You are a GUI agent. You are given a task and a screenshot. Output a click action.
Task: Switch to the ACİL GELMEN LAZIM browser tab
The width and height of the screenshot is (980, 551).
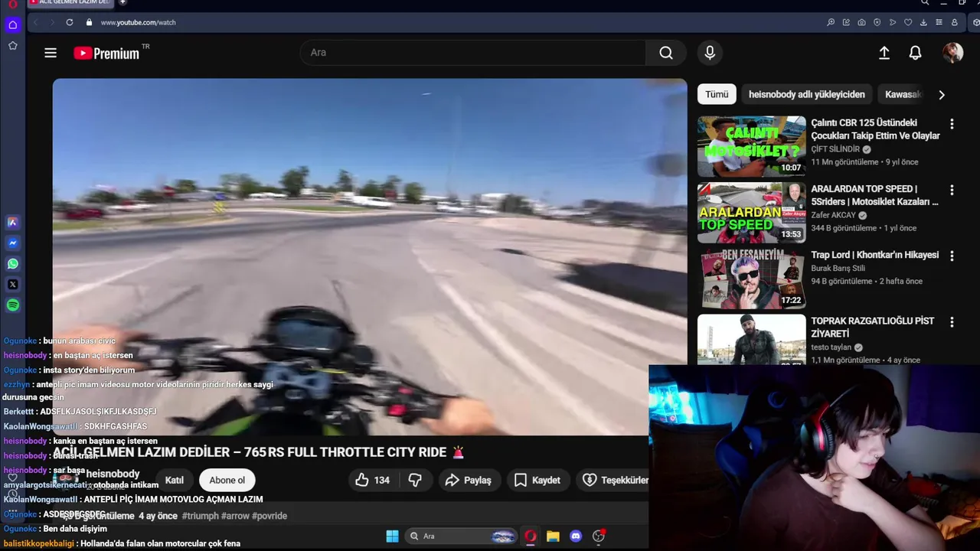pyautogui.click(x=70, y=2)
